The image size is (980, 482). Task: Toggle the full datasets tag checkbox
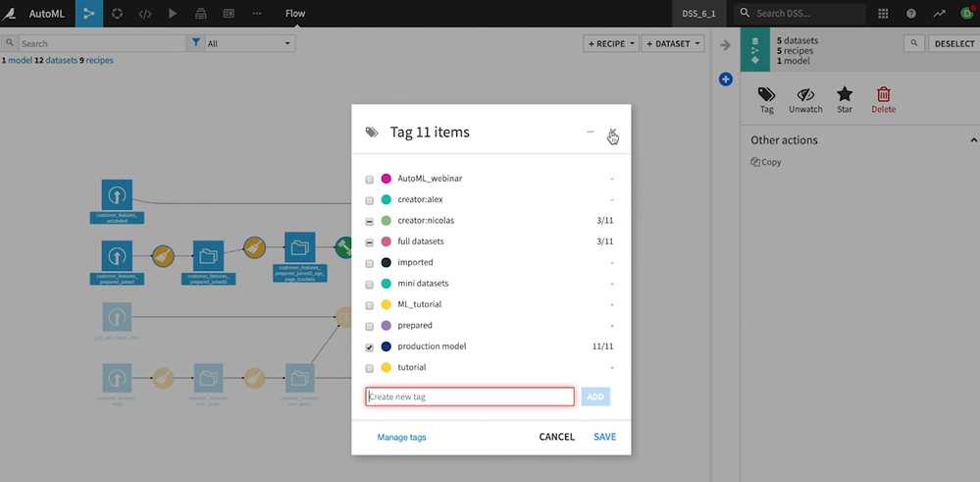370,241
